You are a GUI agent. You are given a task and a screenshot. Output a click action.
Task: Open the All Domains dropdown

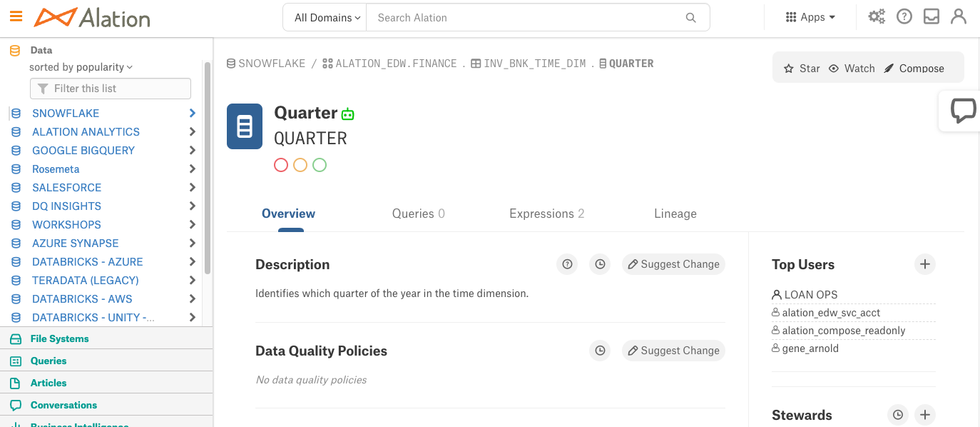[x=325, y=18]
